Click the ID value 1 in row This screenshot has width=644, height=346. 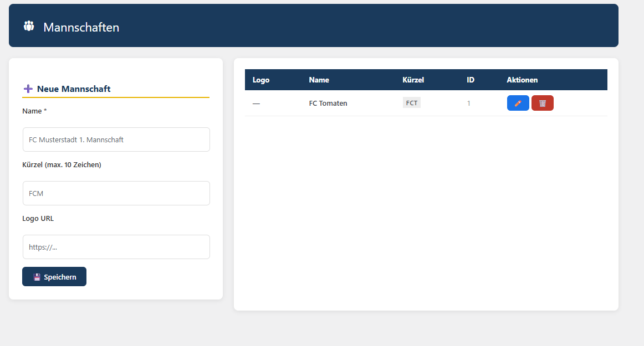(469, 103)
